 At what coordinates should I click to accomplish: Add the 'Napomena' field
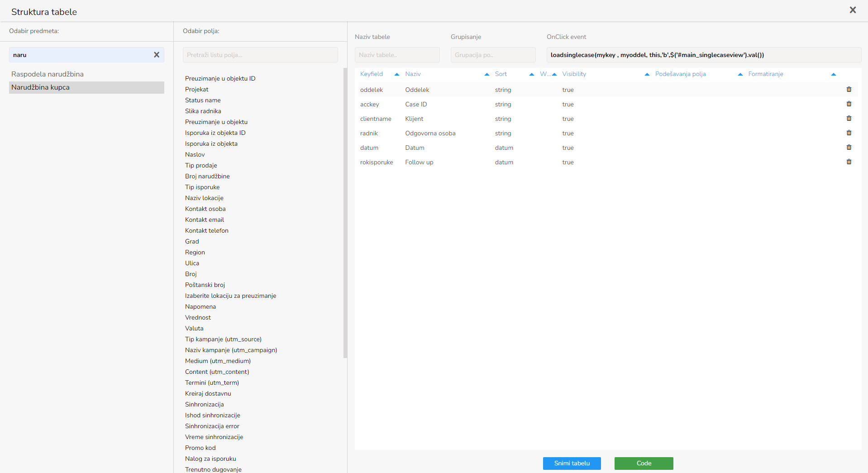(200, 307)
